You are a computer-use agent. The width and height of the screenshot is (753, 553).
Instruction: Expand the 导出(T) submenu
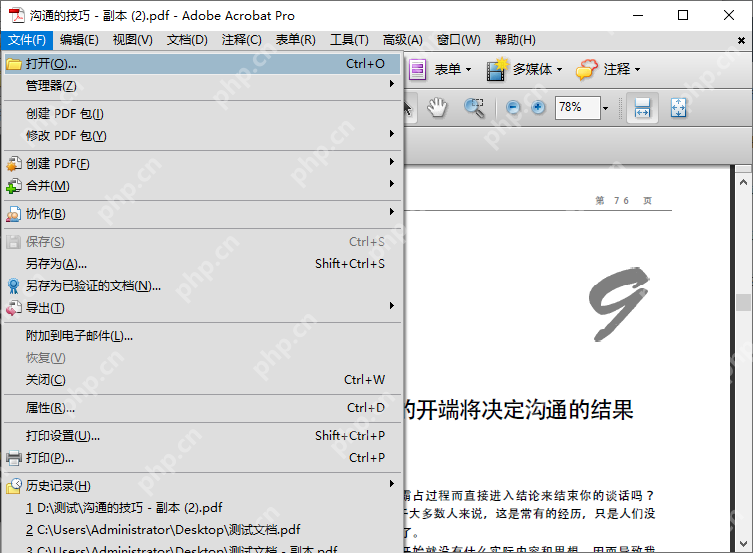(x=202, y=308)
